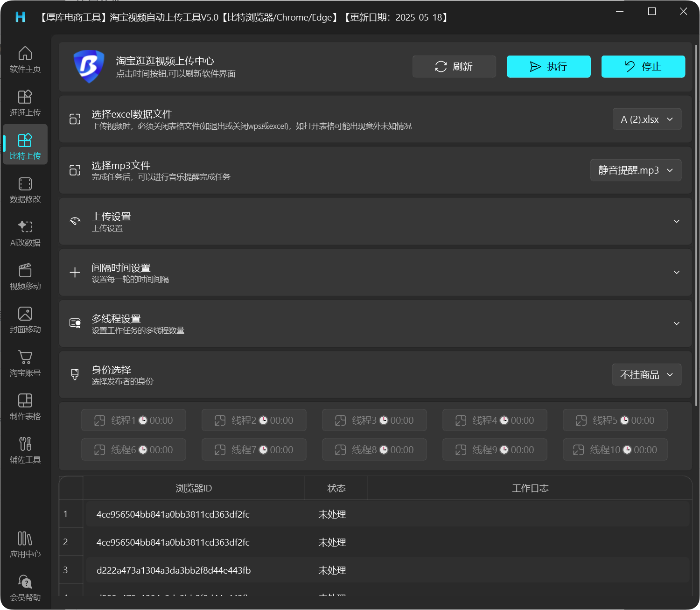Click the 浏览器ID column header
This screenshot has width=700, height=610.
pyautogui.click(x=194, y=488)
